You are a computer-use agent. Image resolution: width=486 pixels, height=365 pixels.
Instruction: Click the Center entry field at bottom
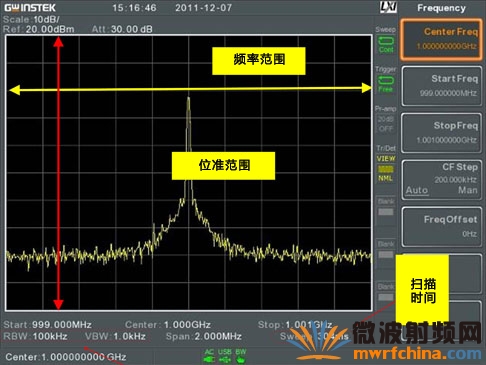click(66, 357)
